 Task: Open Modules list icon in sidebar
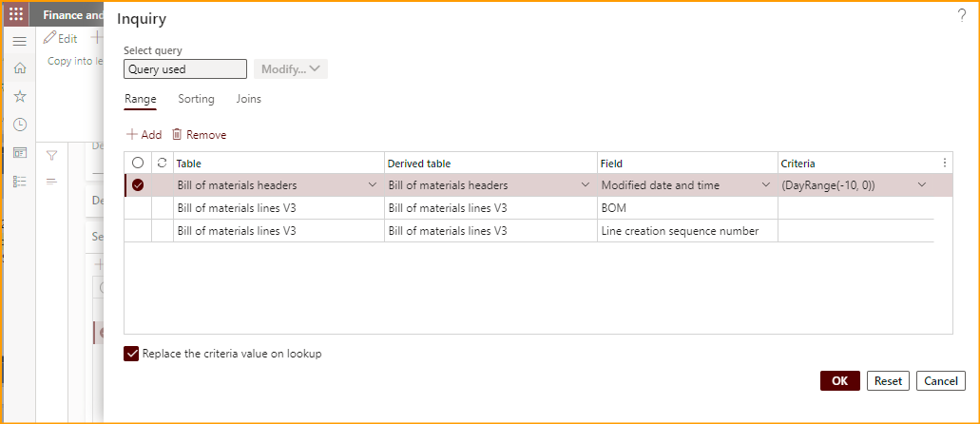(x=19, y=182)
